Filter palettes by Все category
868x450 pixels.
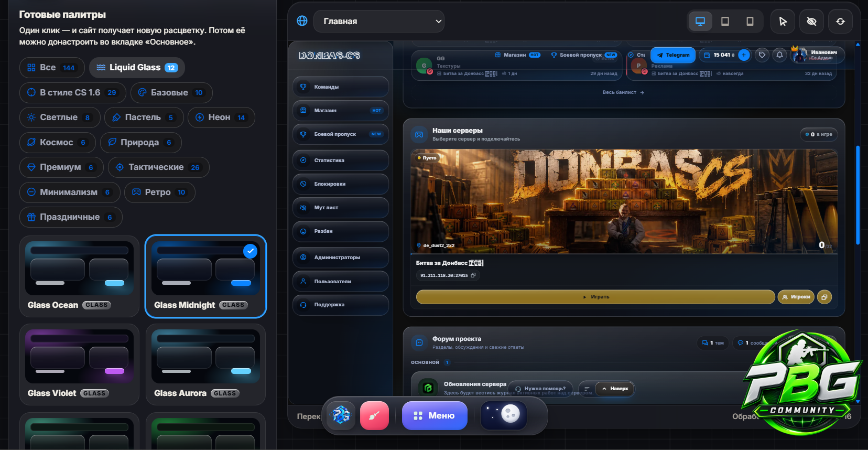point(52,68)
